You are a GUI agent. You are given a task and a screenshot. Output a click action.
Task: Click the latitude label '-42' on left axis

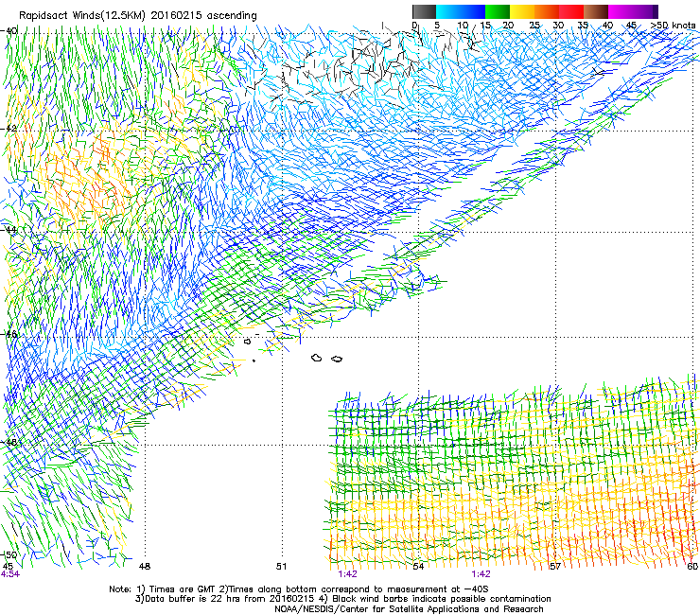9,129
